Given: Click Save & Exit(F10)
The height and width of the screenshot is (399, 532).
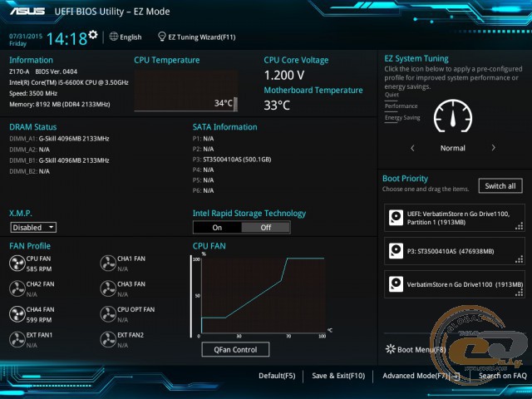Looking at the screenshot, I should [338, 376].
